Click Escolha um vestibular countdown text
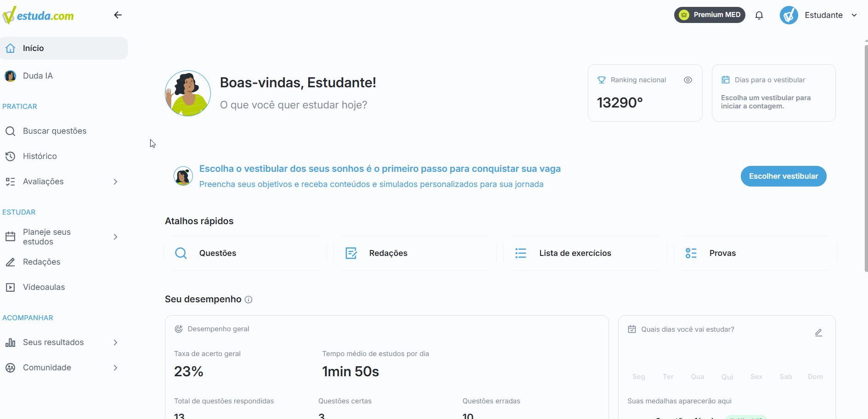This screenshot has width=868, height=419. pyautogui.click(x=766, y=102)
